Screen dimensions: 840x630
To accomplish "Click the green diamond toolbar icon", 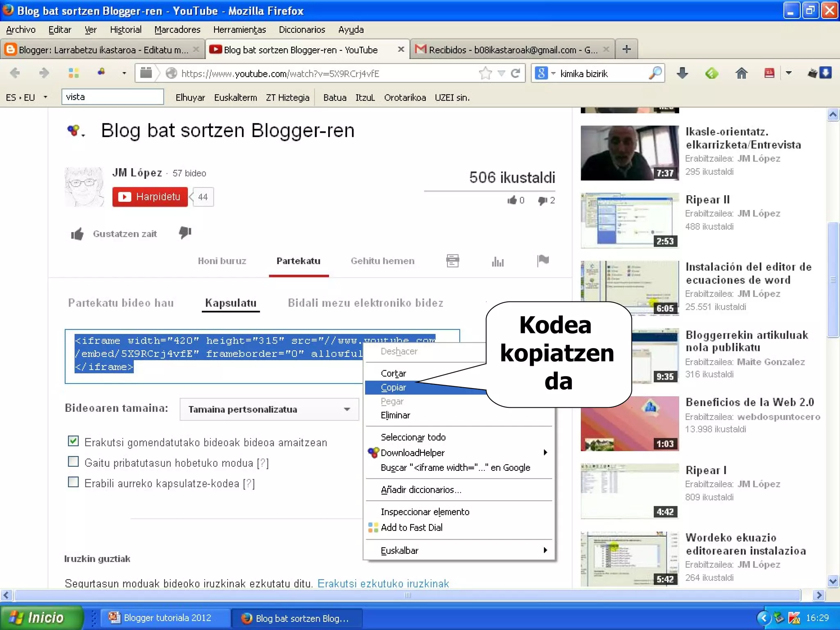I will [712, 73].
